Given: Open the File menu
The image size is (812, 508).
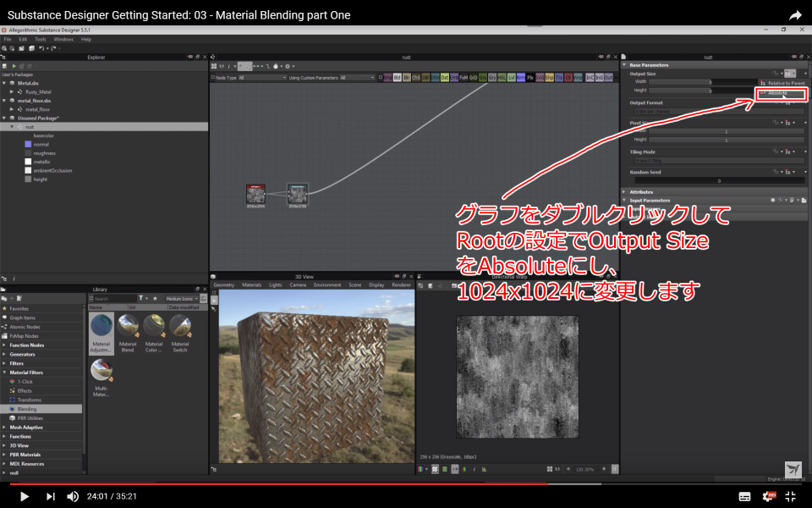Looking at the screenshot, I should point(8,40).
